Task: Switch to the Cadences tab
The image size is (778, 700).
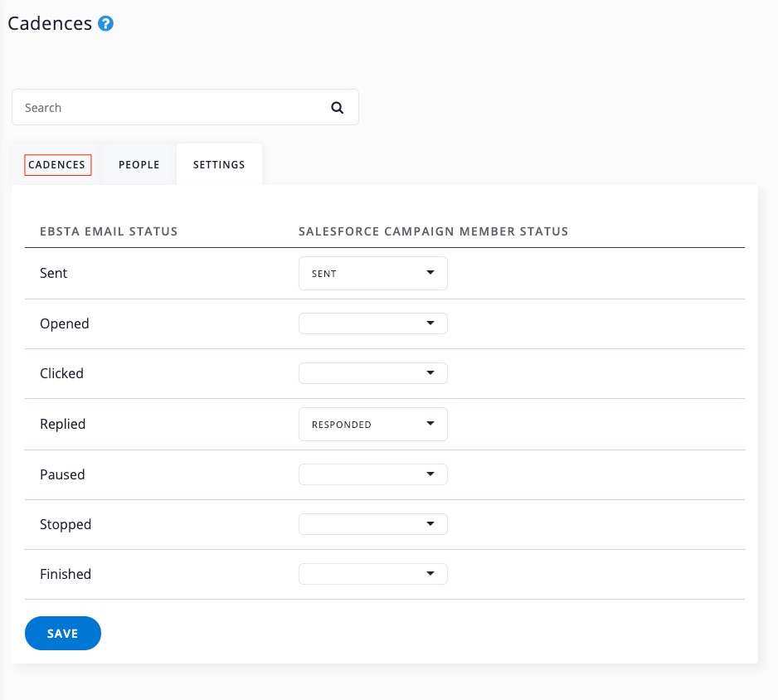Action: coord(57,165)
